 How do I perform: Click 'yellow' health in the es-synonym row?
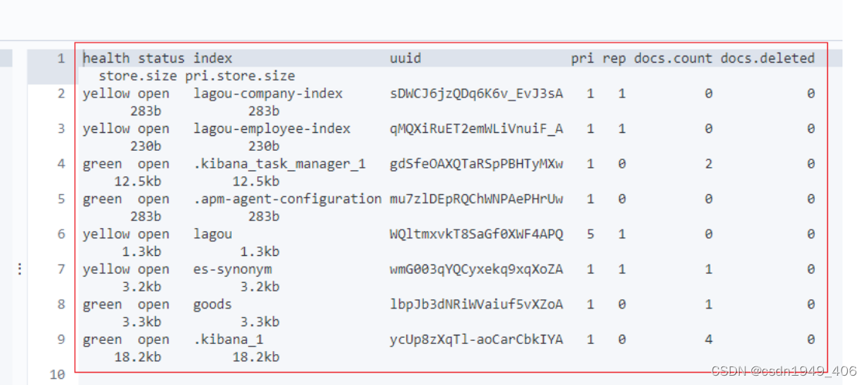click(x=107, y=269)
